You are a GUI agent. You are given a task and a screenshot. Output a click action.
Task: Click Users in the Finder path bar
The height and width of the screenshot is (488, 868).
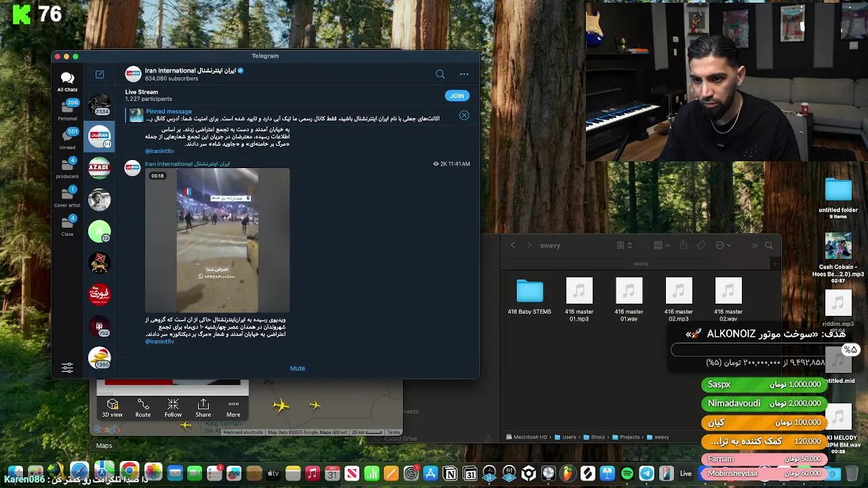pyautogui.click(x=565, y=437)
